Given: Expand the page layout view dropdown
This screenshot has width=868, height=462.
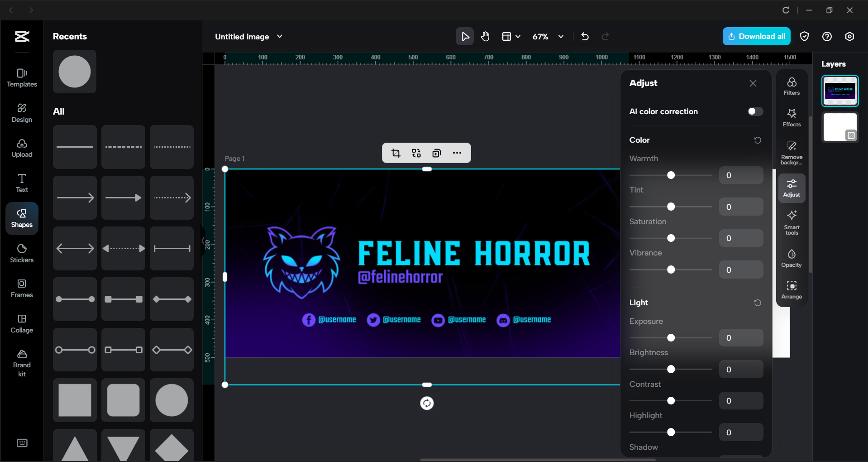Looking at the screenshot, I should (x=510, y=36).
